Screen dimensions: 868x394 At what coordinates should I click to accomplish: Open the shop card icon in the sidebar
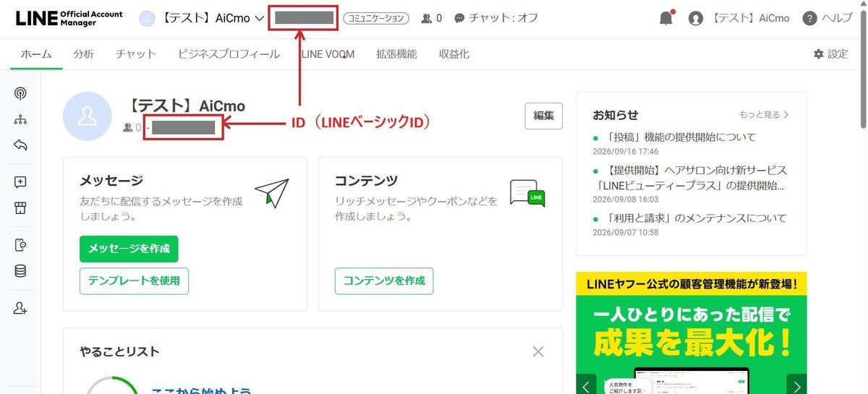coord(20,208)
